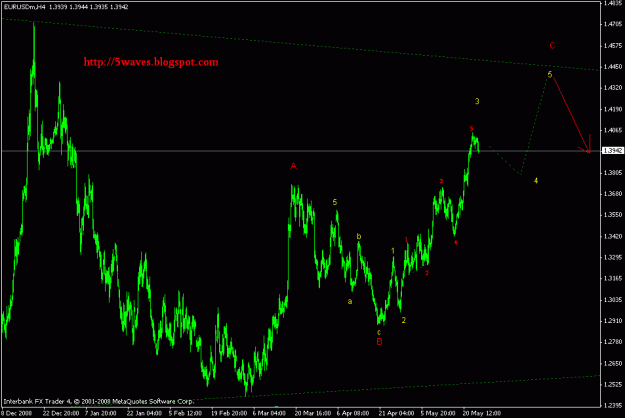Click the 1.3550 price axis value

point(613,215)
